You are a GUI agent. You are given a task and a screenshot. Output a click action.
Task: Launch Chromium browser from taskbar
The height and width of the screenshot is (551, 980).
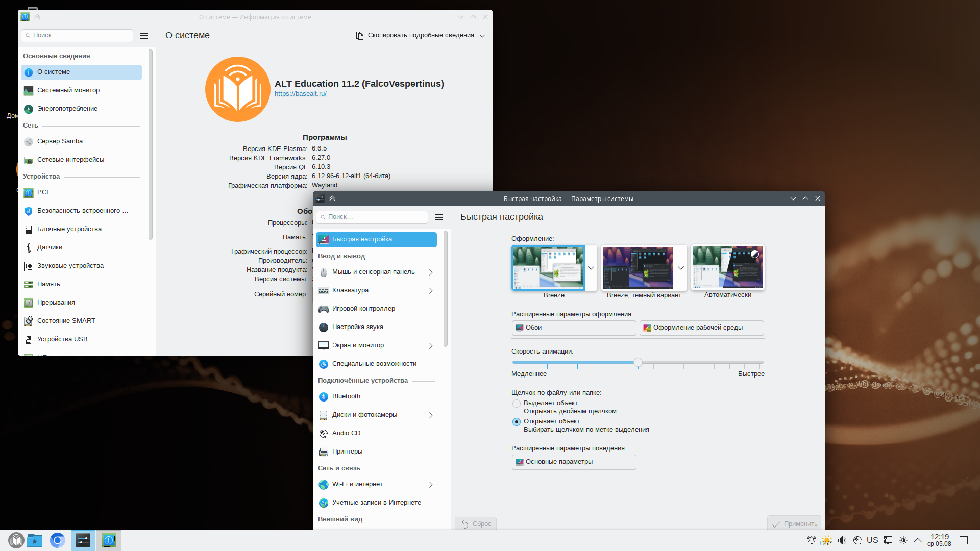point(58,540)
